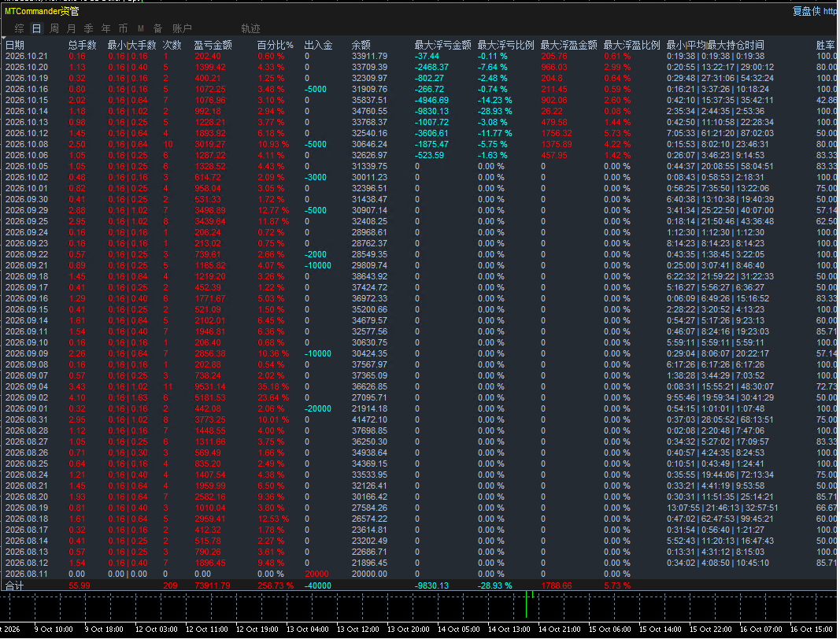
Task: Click the 14 Oct 13:00 time label
Action: point(509,630)
